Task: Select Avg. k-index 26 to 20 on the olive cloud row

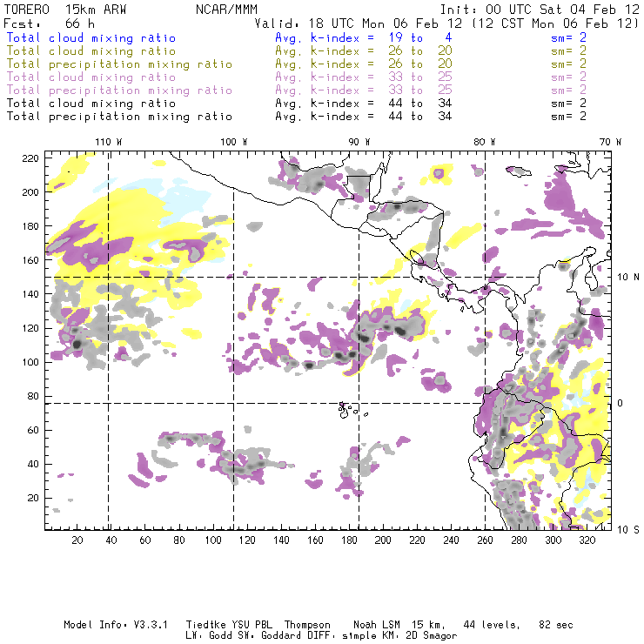Action: tap(364, 51)
